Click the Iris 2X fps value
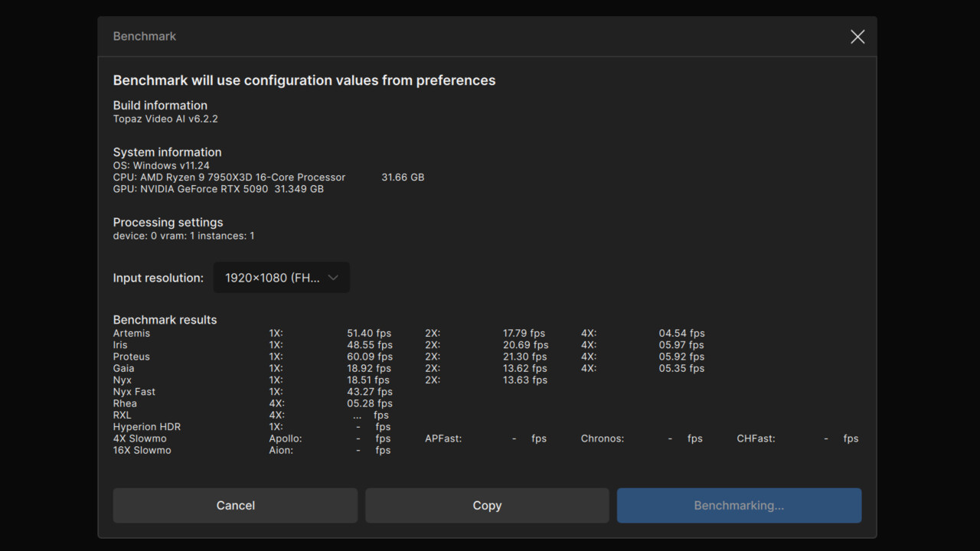The height and width of the screenshot is (551, 980). coord(524,344)
